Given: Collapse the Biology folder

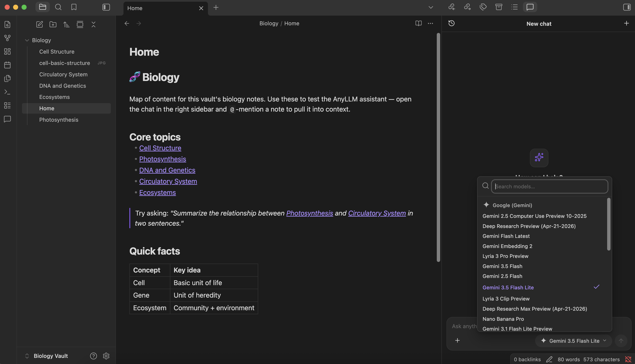Looking at the screenshot, I should (27, 40).
